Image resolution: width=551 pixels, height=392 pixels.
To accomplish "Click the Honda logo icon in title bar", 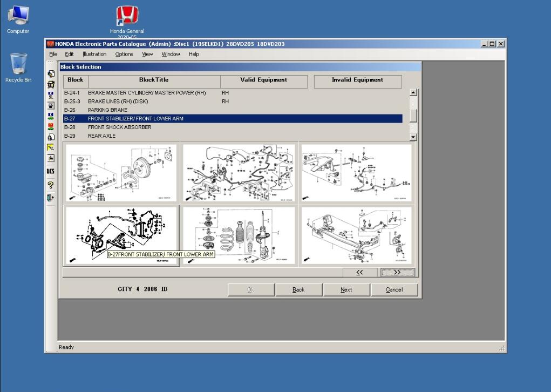I will pos(50,44).
